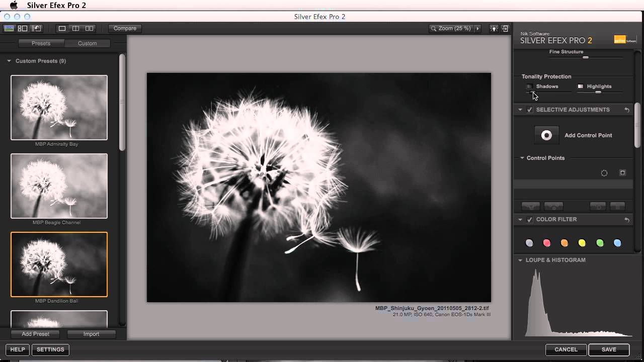Click the ungroup control points button
This screenshot has height=362, width=644.
point(553,207)
